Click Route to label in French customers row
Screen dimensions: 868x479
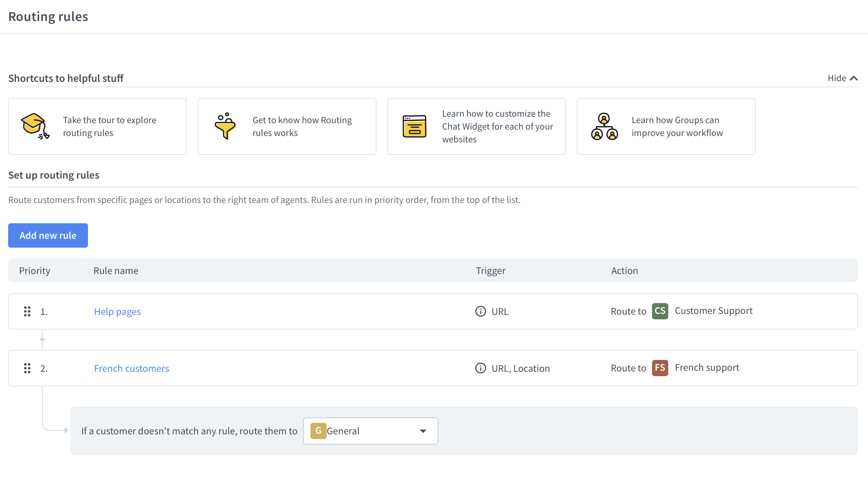point(628,368)
